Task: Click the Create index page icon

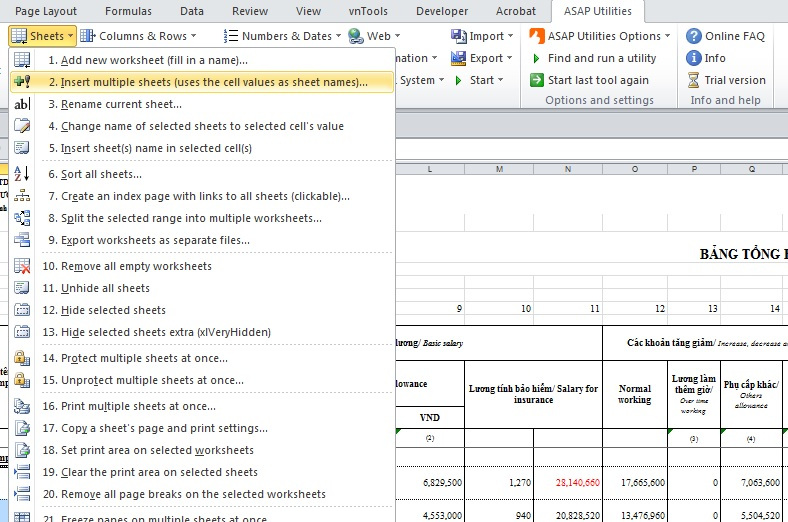Action: pyautogui.click(x=22, y=196)
